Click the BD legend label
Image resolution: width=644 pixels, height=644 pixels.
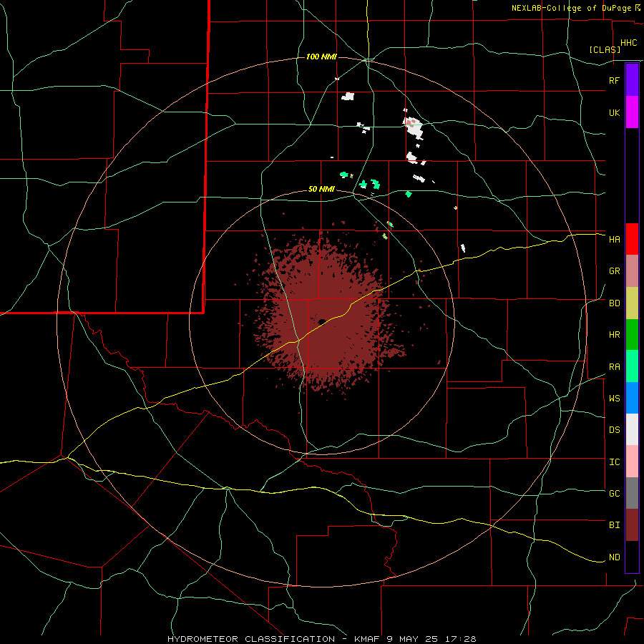(x=614, y=303)
